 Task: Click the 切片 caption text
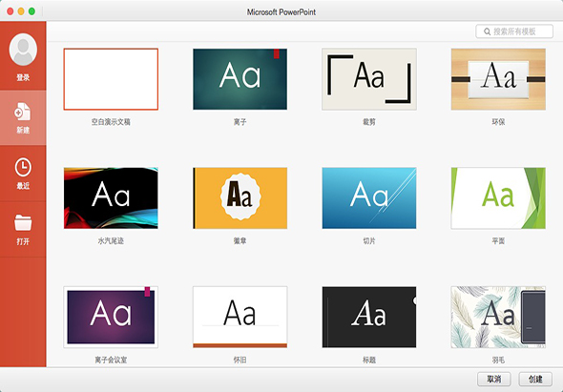pyautogui.click(x=369, y=241)
